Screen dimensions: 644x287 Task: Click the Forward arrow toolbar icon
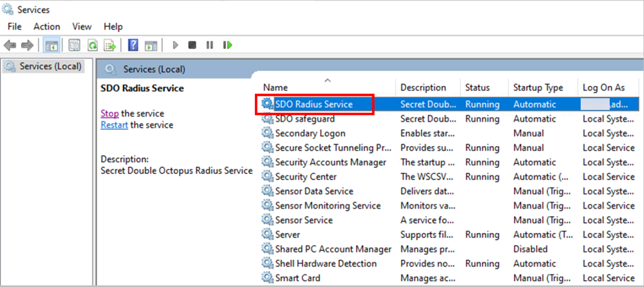coord(27,46)
